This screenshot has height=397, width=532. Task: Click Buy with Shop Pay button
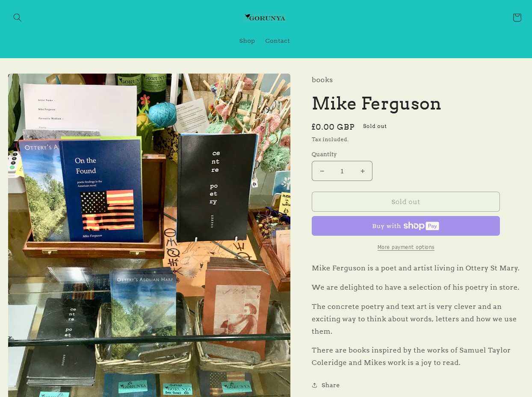point(406,226)
